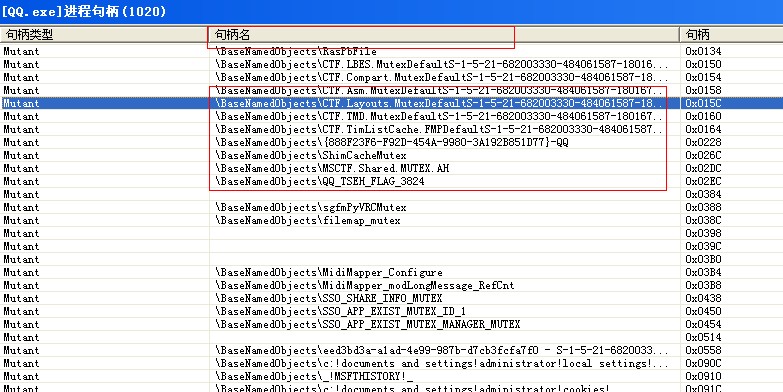Image resolution: width=783 pixels, height=392 pixels.
Task: Select the MidiMapper_modLongMessage_RefCnt handle name
Action: pos(365,285)
